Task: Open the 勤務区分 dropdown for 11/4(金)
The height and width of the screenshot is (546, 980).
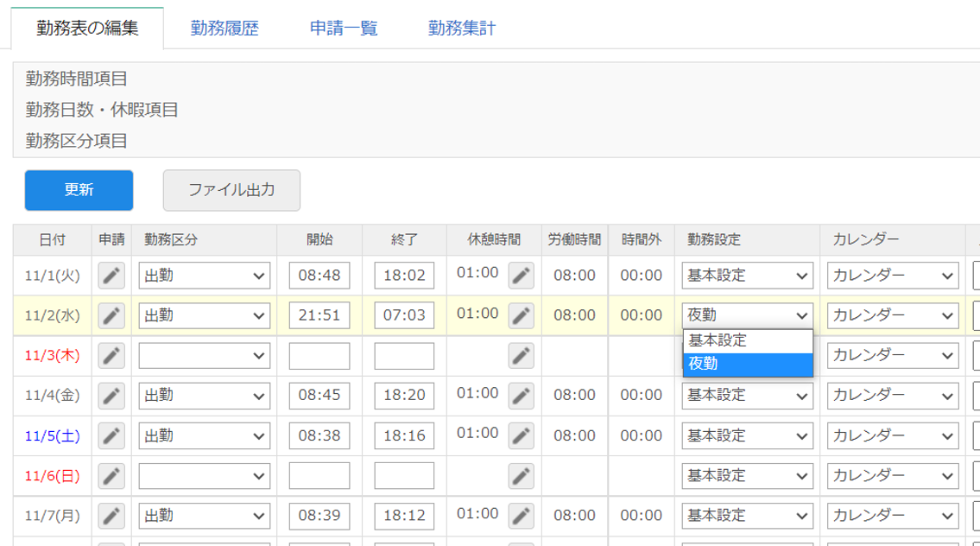Action: coord(204,396)
